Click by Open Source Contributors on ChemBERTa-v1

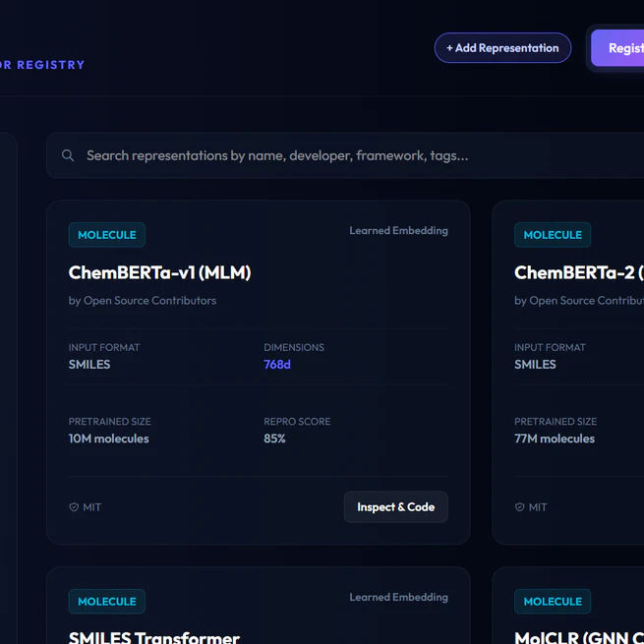coord(143,301)
